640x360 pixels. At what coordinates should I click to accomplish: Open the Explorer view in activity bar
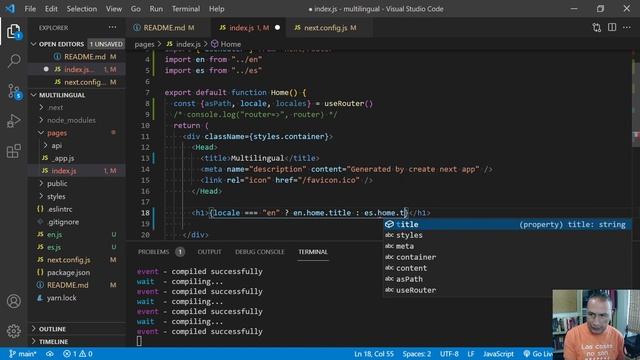13,32
